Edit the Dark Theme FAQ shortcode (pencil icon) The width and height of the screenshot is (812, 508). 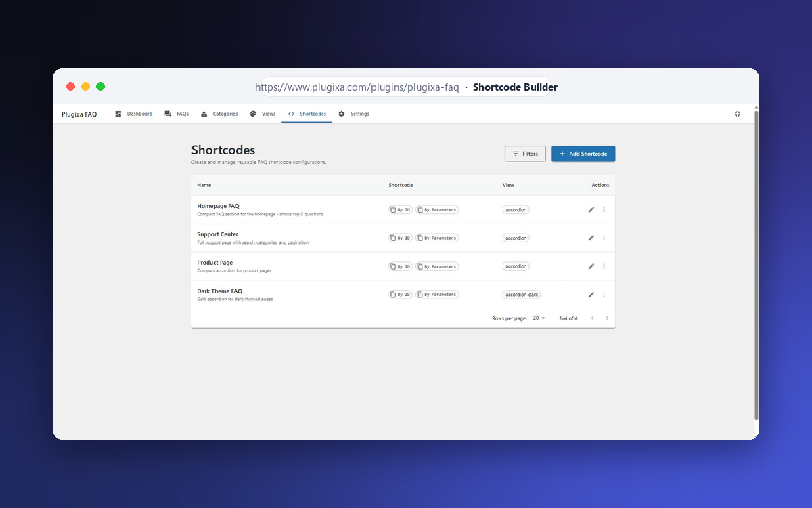[x=591, y=295]
